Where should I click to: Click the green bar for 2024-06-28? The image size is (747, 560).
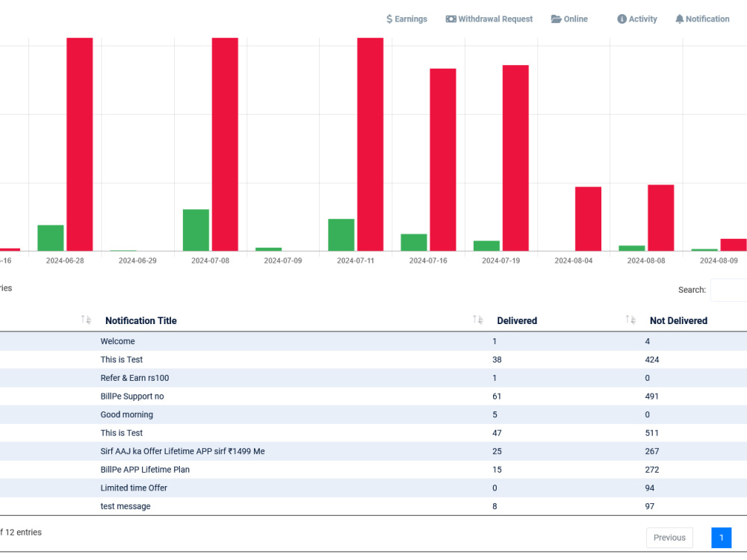pyautogui.click(x=51, y=238)
